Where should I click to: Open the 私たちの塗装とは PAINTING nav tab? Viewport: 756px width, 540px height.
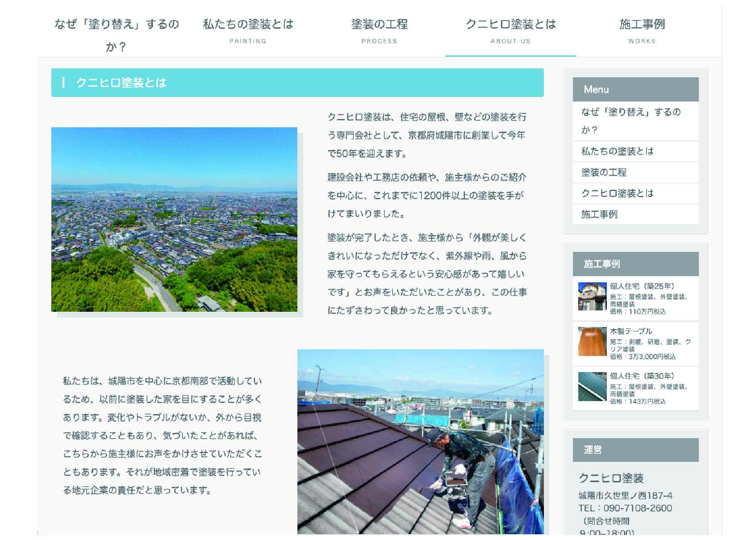[248, 30]
